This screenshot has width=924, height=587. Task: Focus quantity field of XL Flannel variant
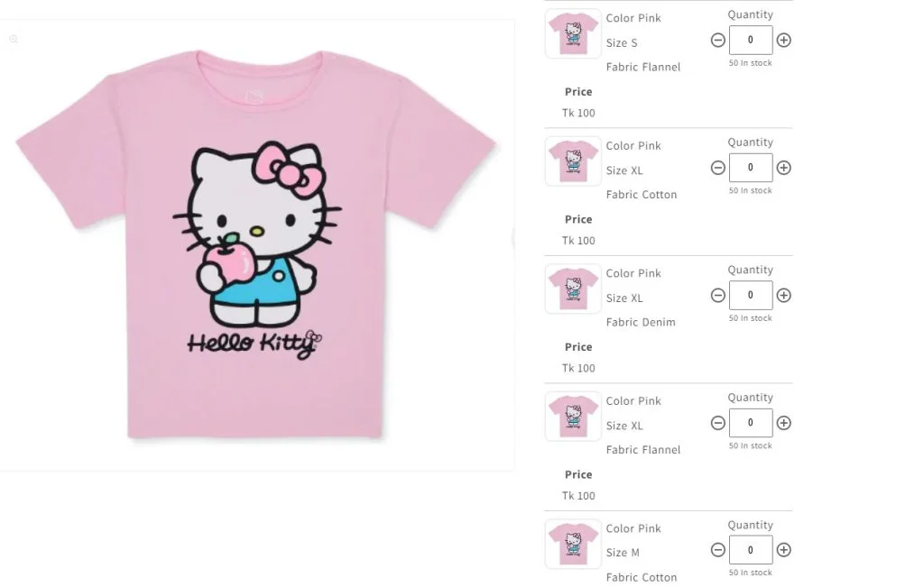coord(750,423)
